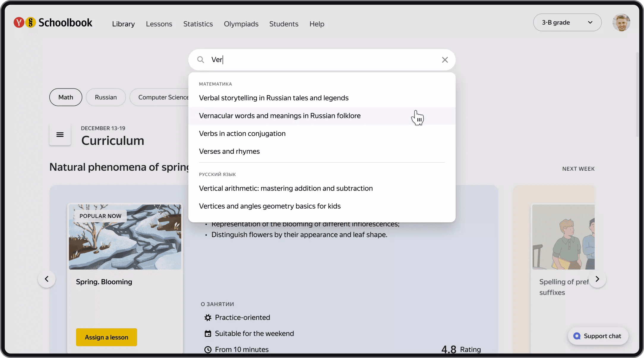Select the Russian subject filter chip
Image resolution: width=644 pixels, height=358 pixels.
(106, 97)
